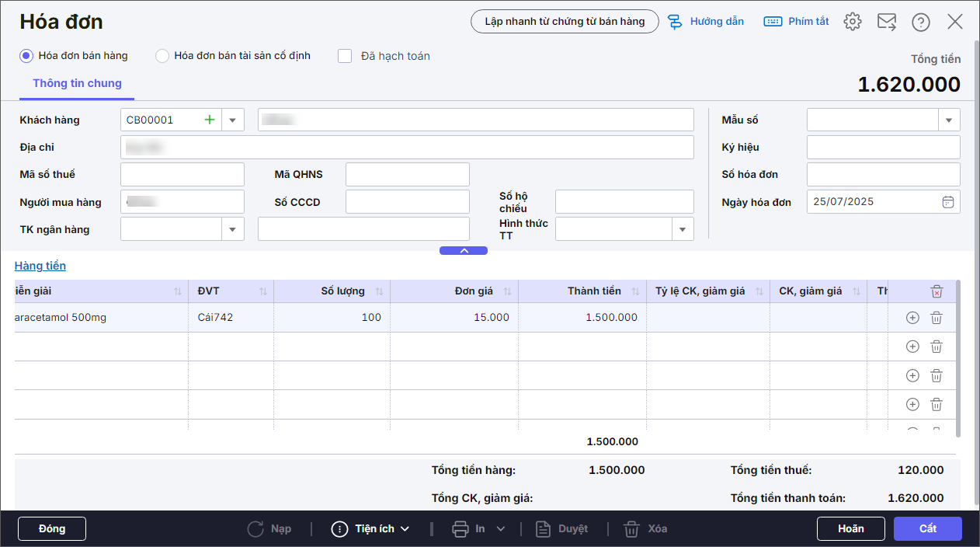Select Hóa đơn bán tài sản cố định
This screenshot has width=980, height=547.
(x=162, y=56)
